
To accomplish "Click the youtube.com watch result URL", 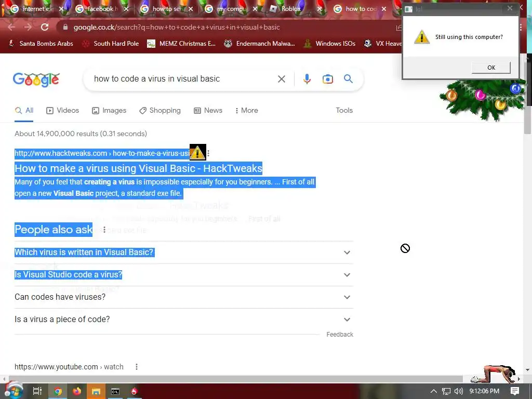I will click(x=69, y=367).
